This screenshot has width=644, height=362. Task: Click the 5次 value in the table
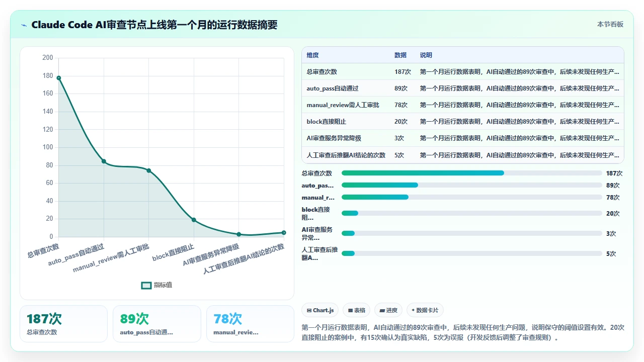399,155
